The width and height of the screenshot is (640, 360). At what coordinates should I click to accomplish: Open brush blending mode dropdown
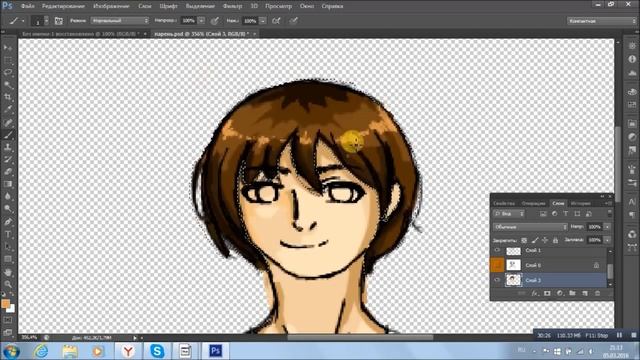(120, 20)
